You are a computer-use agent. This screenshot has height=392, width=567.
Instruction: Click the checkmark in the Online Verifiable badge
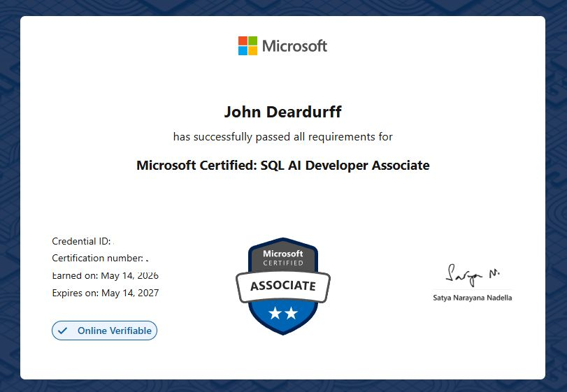point(62,331)
